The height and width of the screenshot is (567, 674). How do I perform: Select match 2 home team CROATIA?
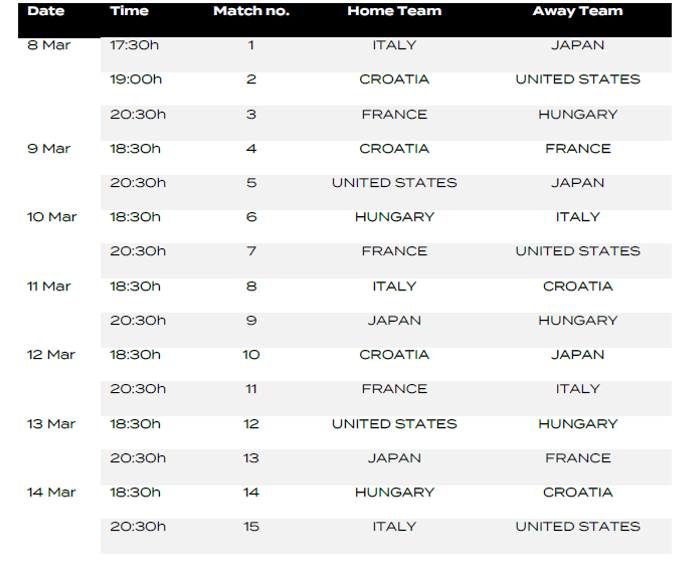point(394,80)
